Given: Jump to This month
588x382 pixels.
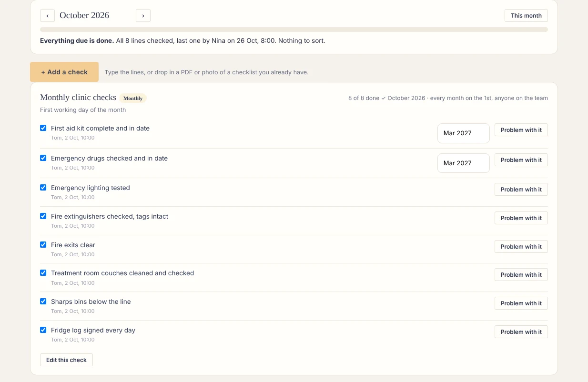Looking at the screenshot, I should coord(526,16).
